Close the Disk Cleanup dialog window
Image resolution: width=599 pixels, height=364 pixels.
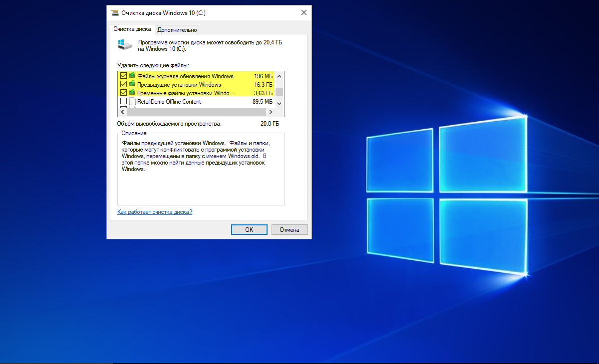pyautogui.click(x=303, y=13)
